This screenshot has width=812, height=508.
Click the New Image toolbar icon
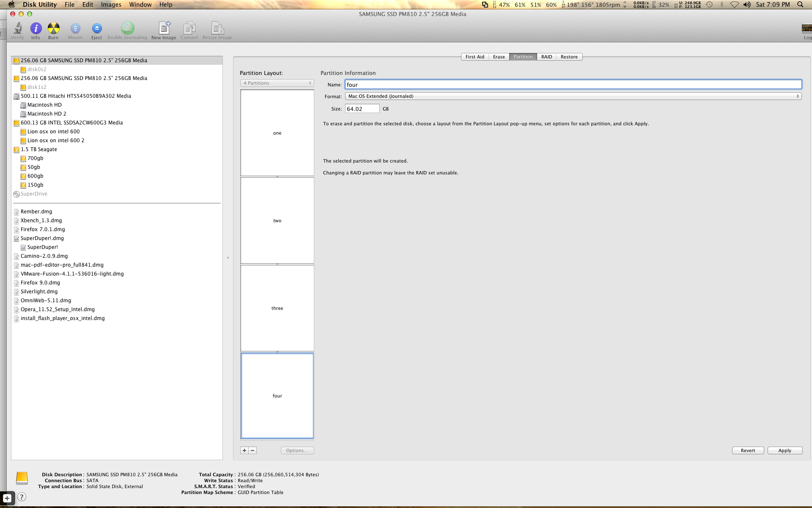click(x=164, y=30)
